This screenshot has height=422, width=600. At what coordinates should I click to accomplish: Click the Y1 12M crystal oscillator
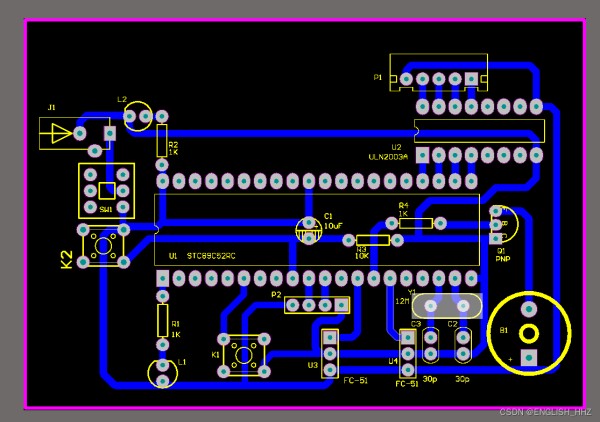coord(445,304)
